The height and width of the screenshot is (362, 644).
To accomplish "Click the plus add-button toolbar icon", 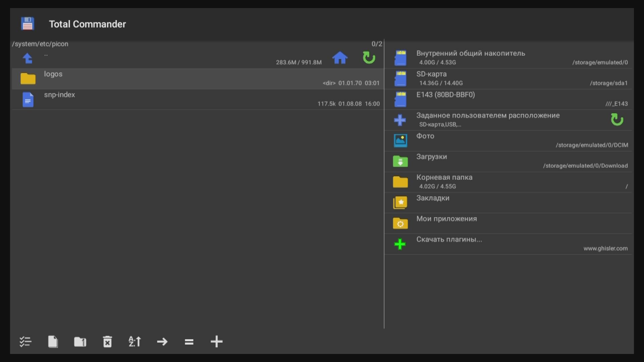I will 217,342.
